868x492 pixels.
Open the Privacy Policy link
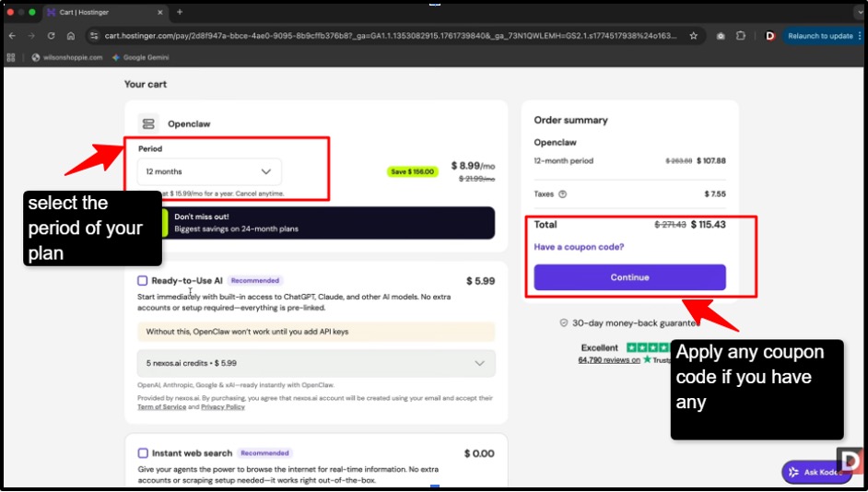pyautogui.click(x=223, y=406)
